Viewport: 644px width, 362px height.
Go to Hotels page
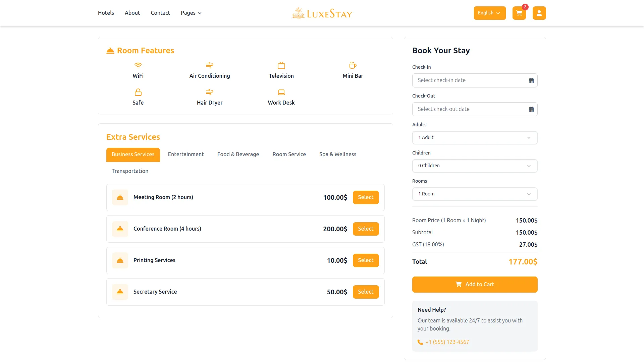pos(106,13)
